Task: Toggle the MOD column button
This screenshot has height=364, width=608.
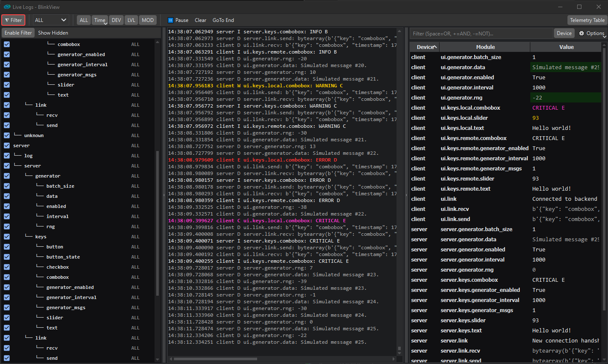Action: [x=148, y=20]
